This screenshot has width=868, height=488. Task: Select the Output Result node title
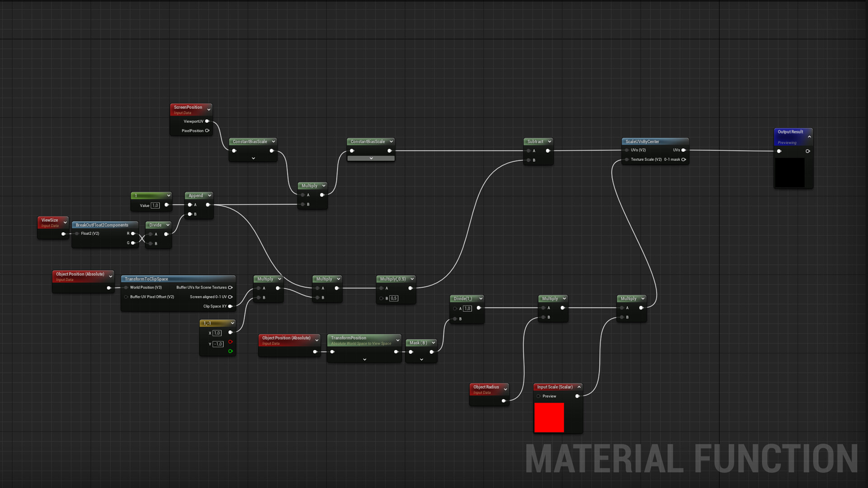point(791,132)
